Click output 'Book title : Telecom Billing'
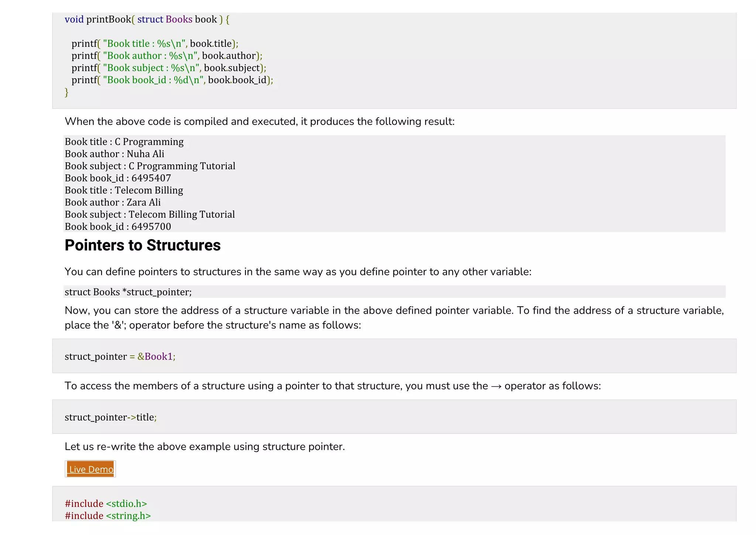Screen dimensions: 756x535 124,190
